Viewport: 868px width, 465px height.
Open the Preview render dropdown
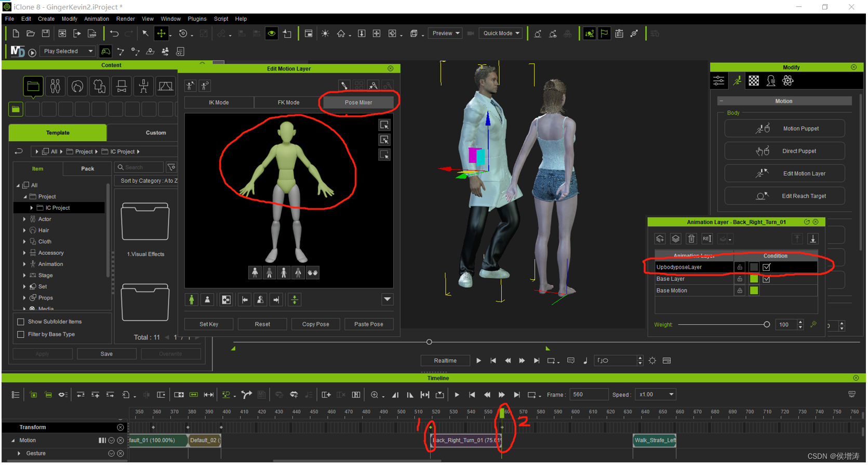(x=446, y=34)
